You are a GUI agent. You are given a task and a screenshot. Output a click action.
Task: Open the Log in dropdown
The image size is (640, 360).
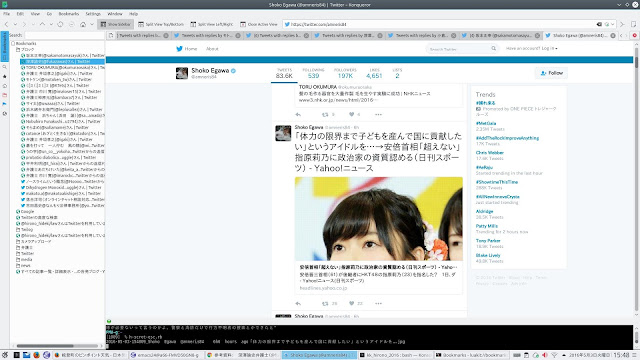549,48
